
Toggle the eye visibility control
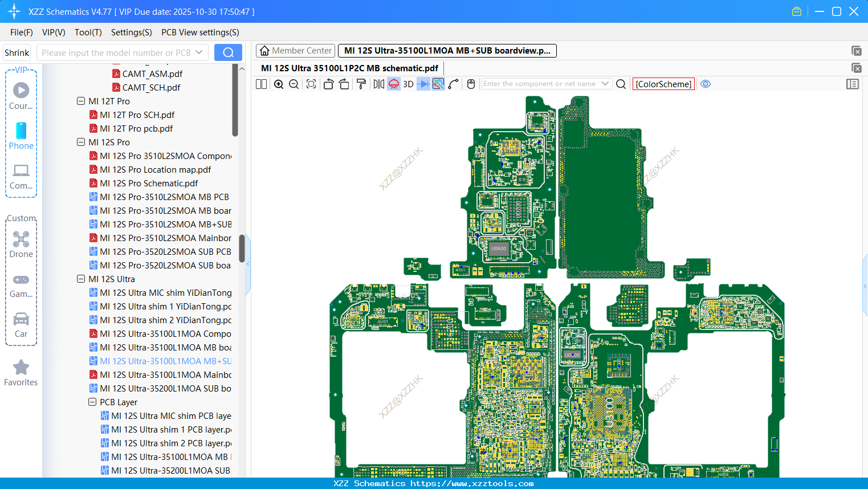tap(706, 84)
